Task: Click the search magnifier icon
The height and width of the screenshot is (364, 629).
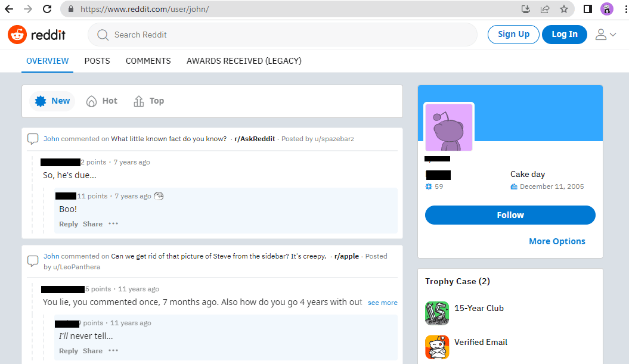Action: (103, 35)
